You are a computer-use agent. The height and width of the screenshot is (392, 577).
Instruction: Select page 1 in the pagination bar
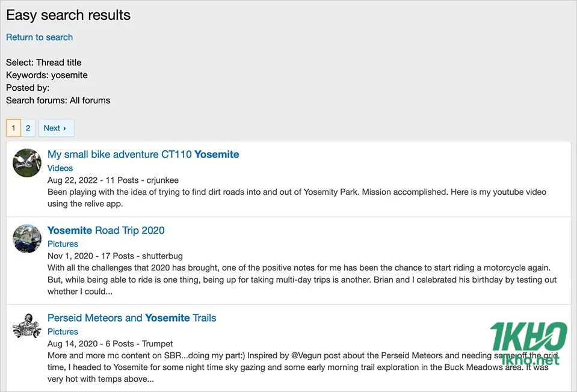click(x=13, y=127)
